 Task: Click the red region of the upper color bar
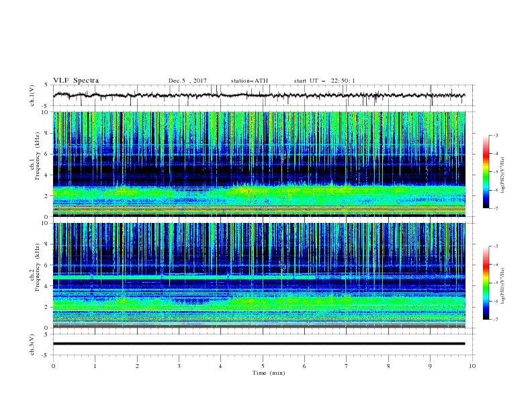click(x=486, y=154)
